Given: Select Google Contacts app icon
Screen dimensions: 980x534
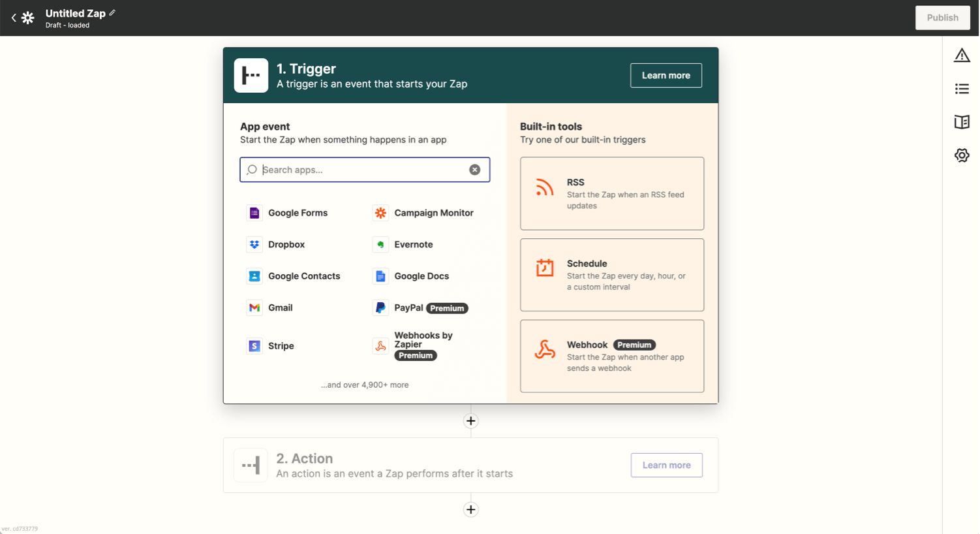Looking at the screenshot, I should 254,276.
